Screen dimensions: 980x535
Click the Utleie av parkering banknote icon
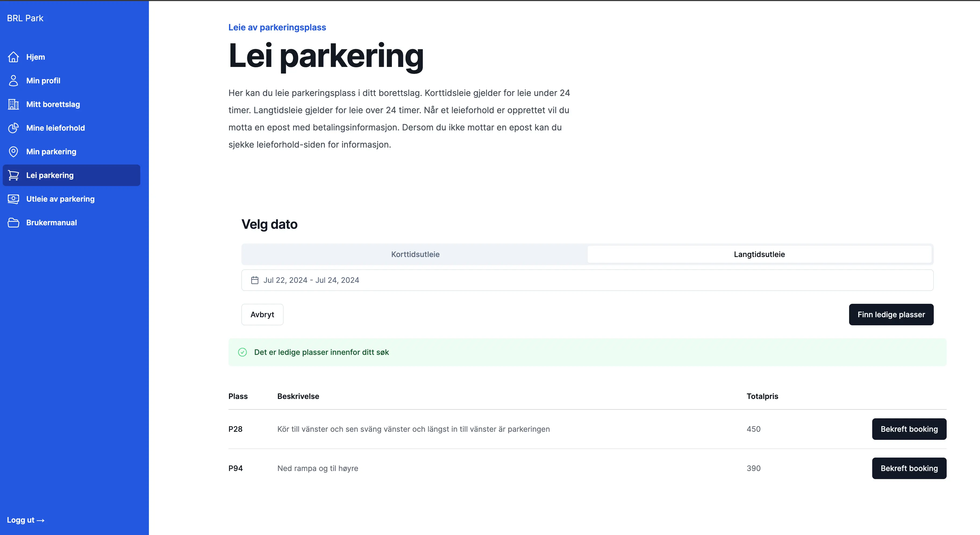coord(13,199)
